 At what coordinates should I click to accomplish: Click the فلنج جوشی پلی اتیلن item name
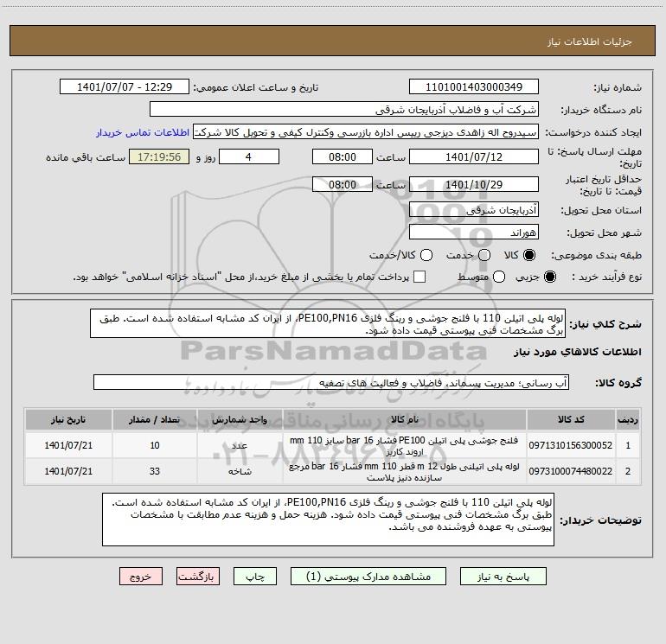[404, 445]
